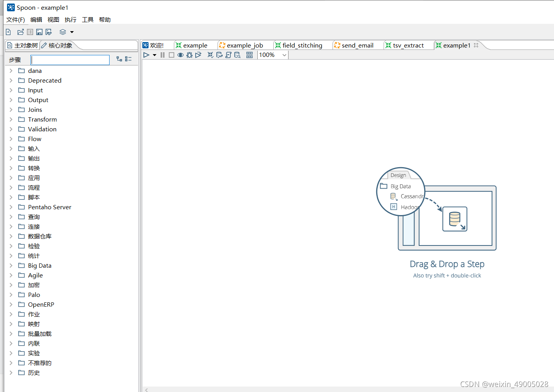This screenshot has height=392, width=554.
Task: Open the 帮助 menu
Action: coord(105,20)
